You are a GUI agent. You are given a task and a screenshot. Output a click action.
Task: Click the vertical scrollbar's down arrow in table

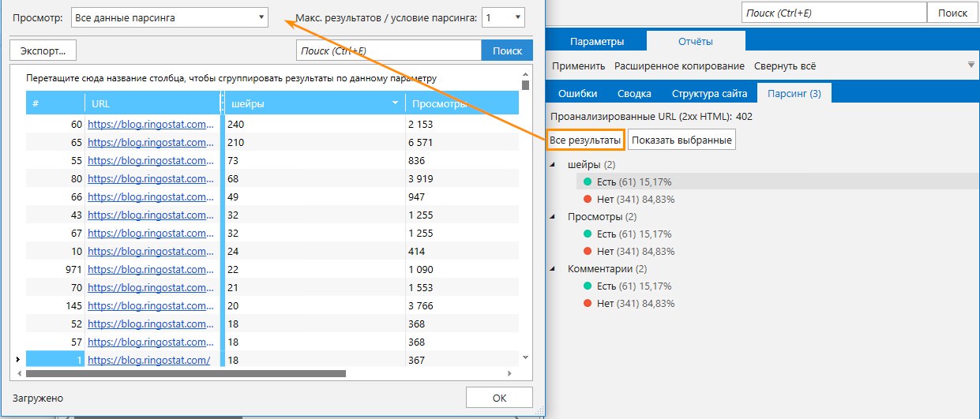point(525,357)
